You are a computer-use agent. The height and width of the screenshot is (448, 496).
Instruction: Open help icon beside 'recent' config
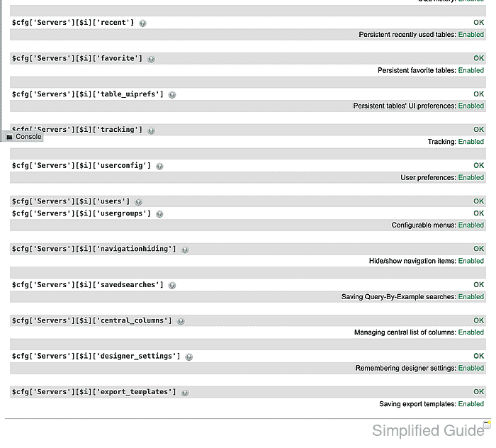(142, 23)
